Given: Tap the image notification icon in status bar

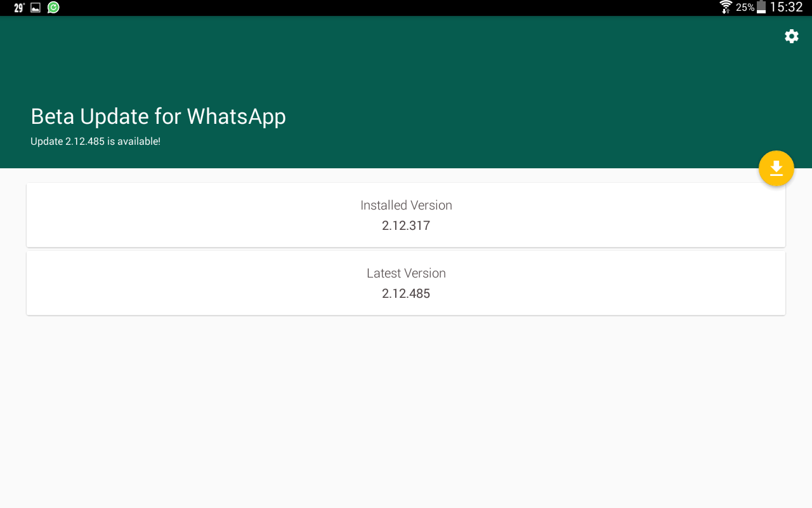Looking at the screenshot, I should [36, 8].
